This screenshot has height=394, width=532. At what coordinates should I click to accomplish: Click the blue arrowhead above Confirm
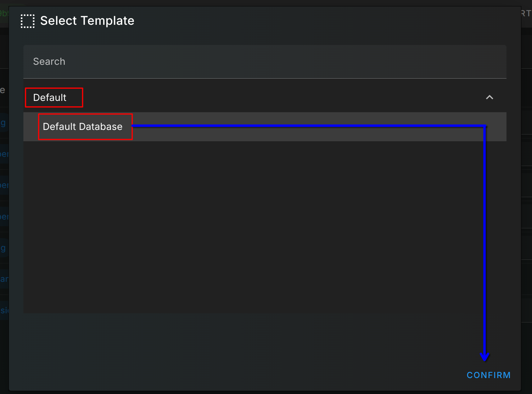[x=485, y=356]
